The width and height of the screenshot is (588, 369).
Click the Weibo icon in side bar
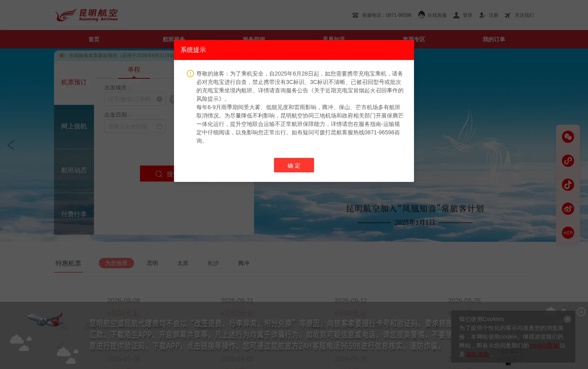568,209
